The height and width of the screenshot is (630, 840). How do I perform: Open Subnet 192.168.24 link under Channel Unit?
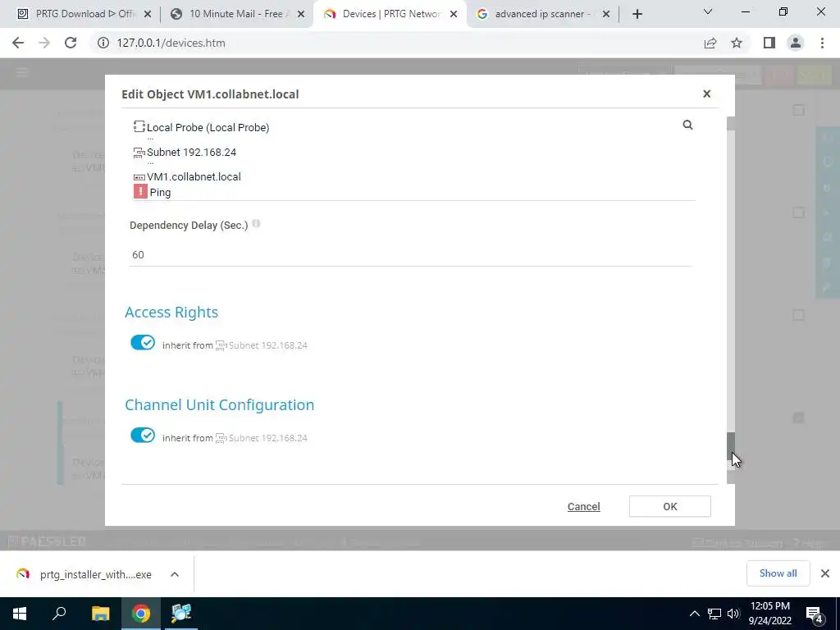pos(268,438)
